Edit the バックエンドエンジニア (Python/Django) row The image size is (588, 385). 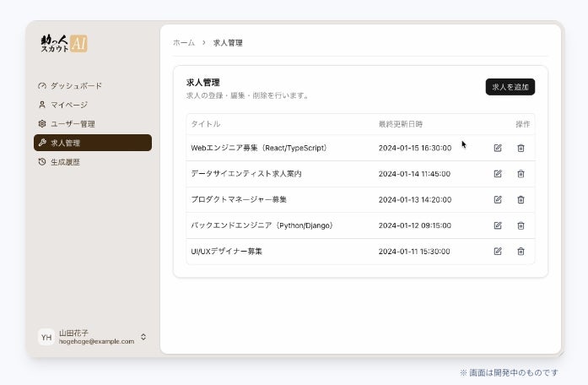(498, 225)
